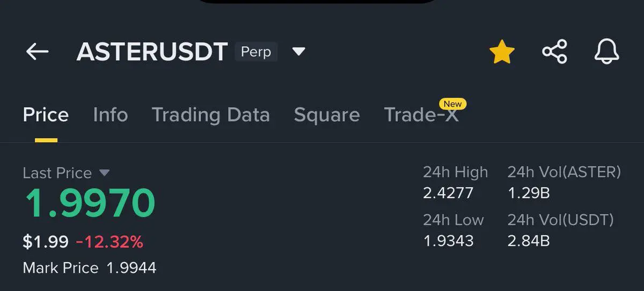This screenshot has width=644, height=291.
Task: Go back using the left arrow
Action: tap(37, 52)
